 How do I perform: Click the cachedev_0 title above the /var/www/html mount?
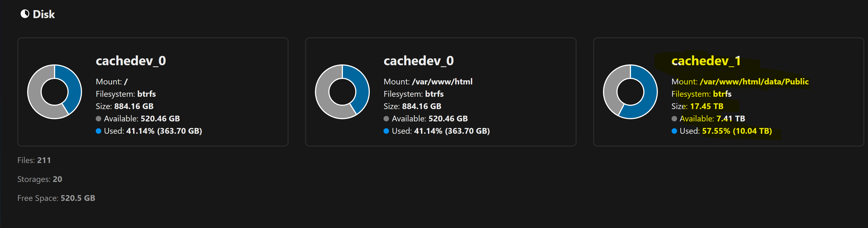[x=419, y=61]
